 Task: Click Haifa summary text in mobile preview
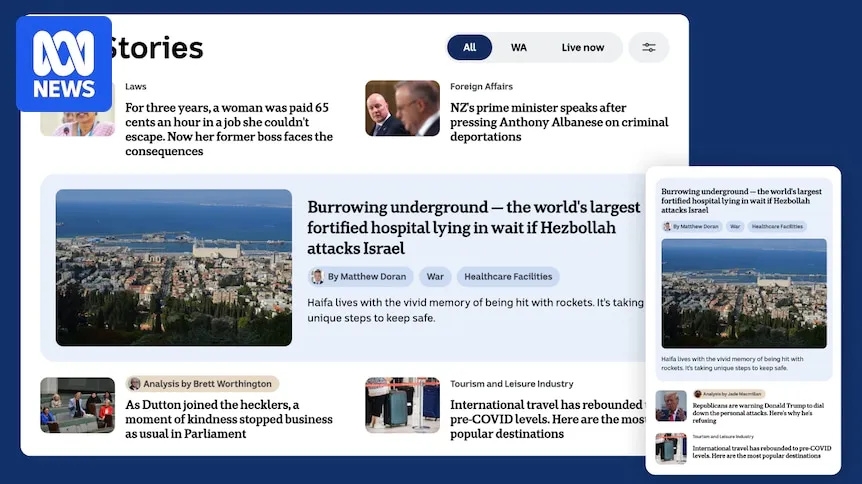click(732, 364)
